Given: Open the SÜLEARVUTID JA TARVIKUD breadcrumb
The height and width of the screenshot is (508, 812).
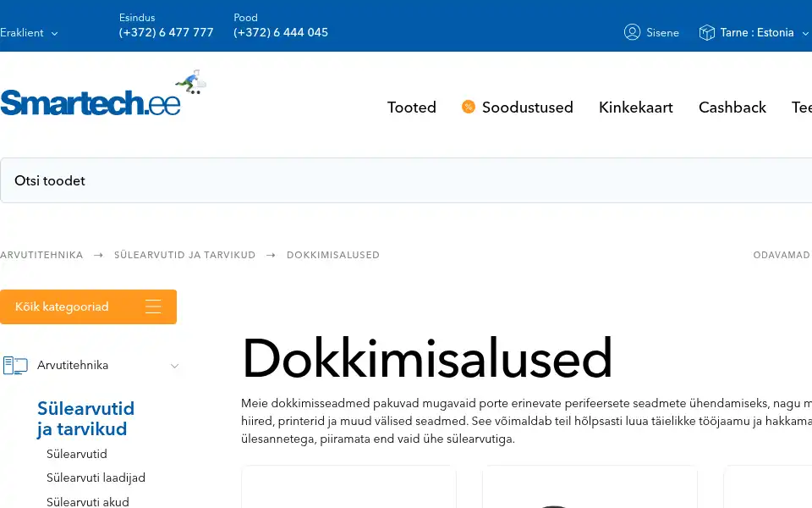Looking at the screenshot, I should tap(185, 255).
